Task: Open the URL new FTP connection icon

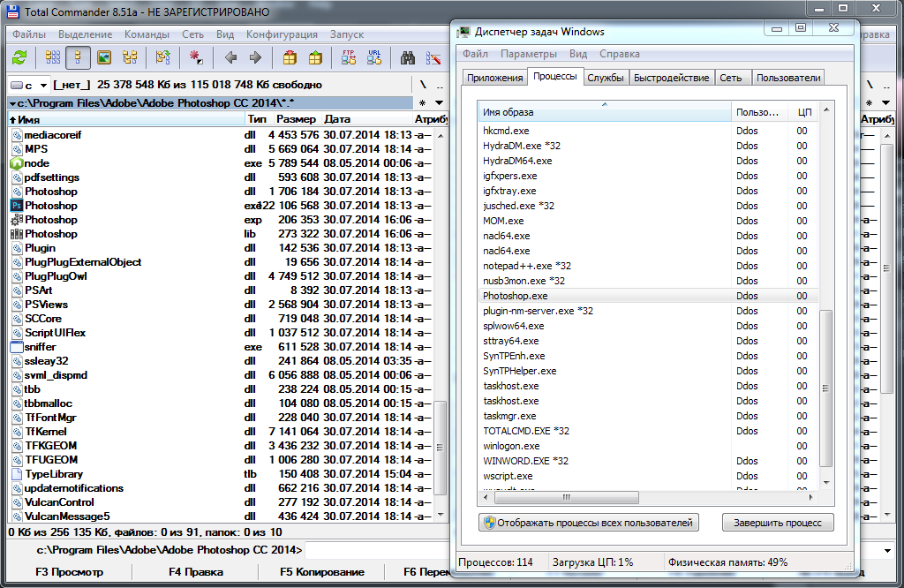Action: pyautogui.click(x=374, y=57)
